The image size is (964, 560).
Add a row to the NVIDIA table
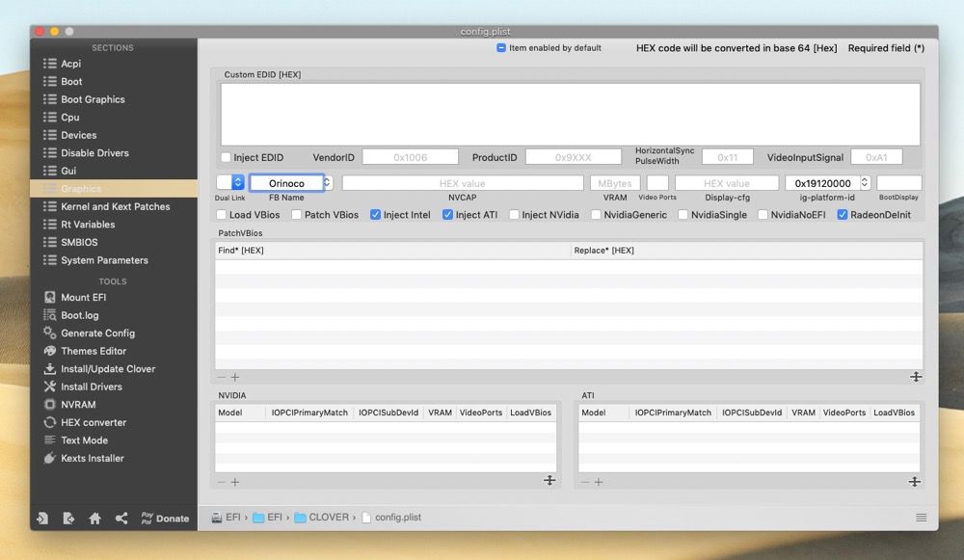pyautogui.click(x=235, y=482)
